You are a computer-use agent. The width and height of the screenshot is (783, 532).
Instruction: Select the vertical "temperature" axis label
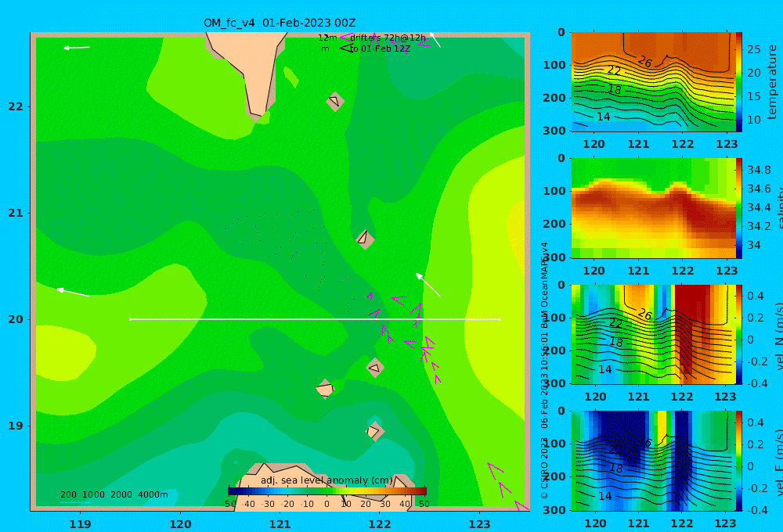(x=772, y=82)
